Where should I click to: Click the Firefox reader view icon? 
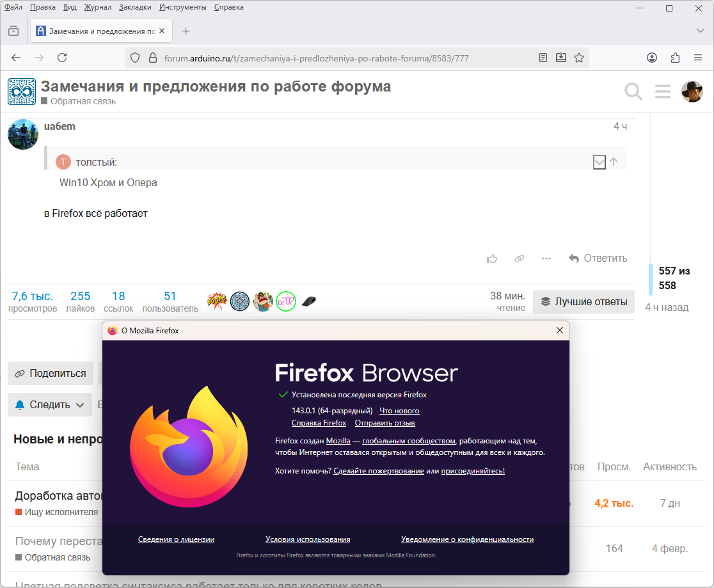[x=543, y=58]
